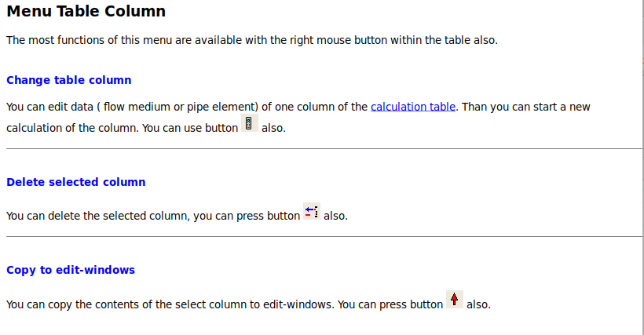The height and width of the screenshot is (335, 644).
Task: Click the word 'also.' after the red arrow icon
Action: point(478,304)
